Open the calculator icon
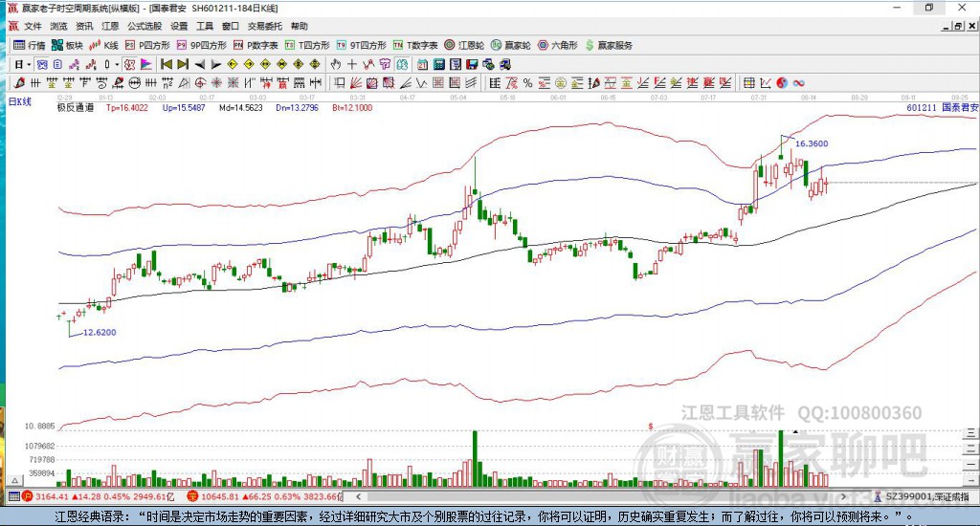 click(x=439, y=64)
